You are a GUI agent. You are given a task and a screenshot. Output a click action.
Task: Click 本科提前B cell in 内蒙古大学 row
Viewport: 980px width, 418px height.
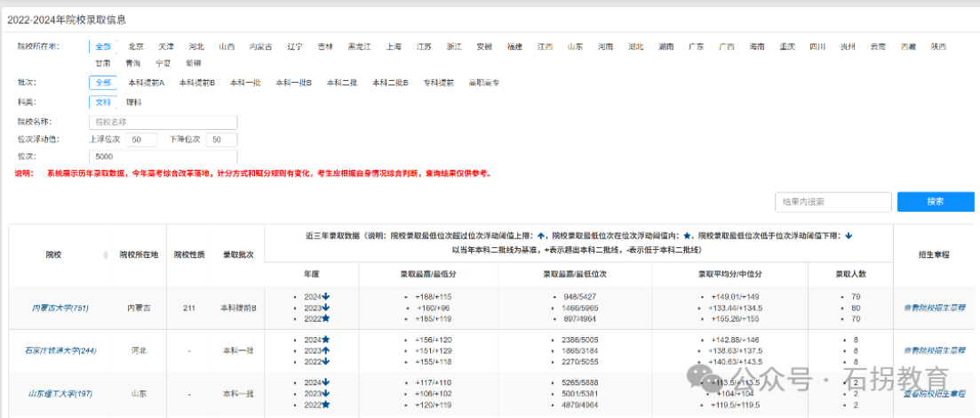click(239, 308)
